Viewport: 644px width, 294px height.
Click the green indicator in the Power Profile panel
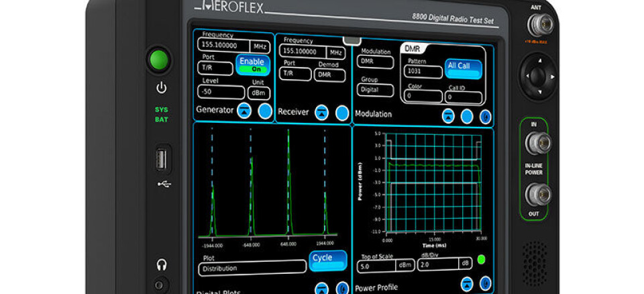tap(482, 260)
